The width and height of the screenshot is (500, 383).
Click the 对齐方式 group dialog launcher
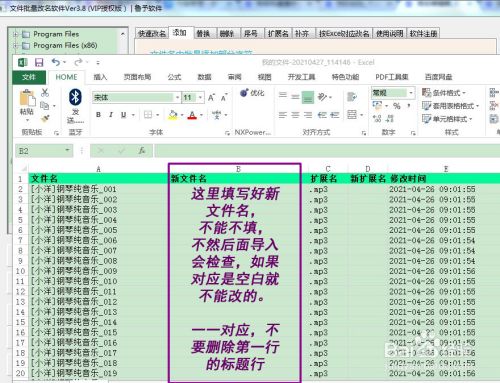coord(363,133)
